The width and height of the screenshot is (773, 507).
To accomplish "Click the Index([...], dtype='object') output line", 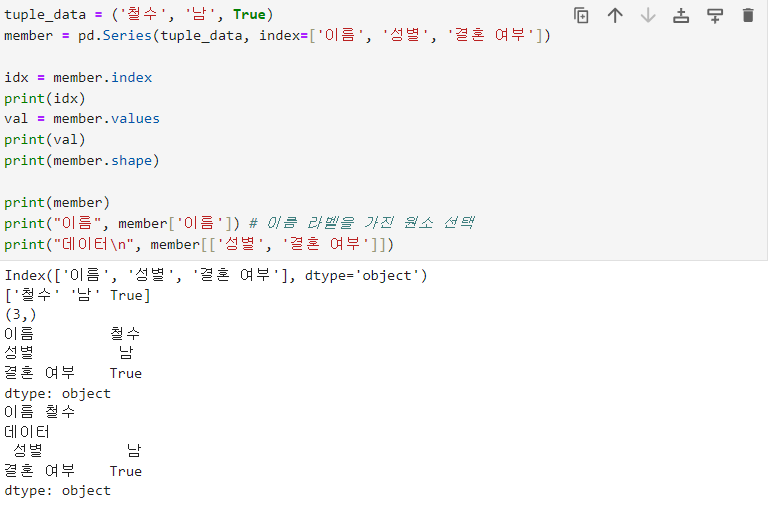I will pos(216,275).
